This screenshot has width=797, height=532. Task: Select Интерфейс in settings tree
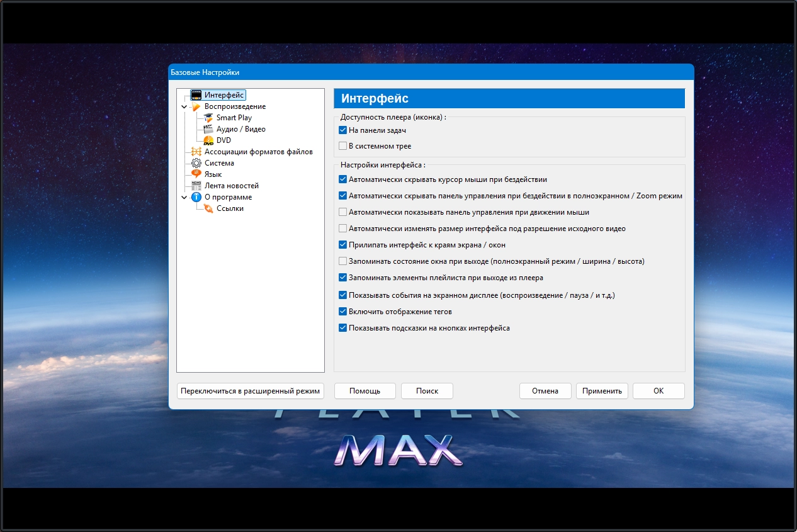click(224, 95)
